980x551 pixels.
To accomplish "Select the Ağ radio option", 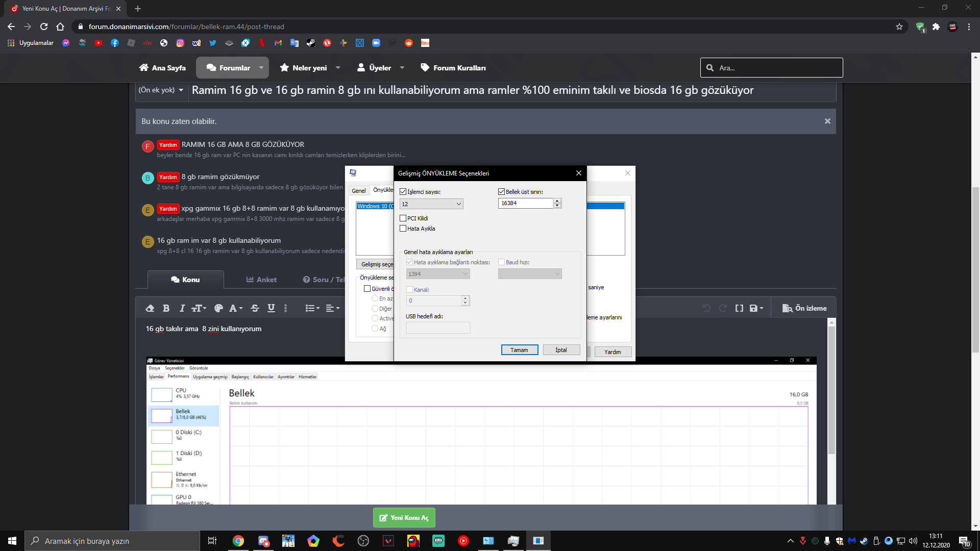I will (x=375, y=329).
